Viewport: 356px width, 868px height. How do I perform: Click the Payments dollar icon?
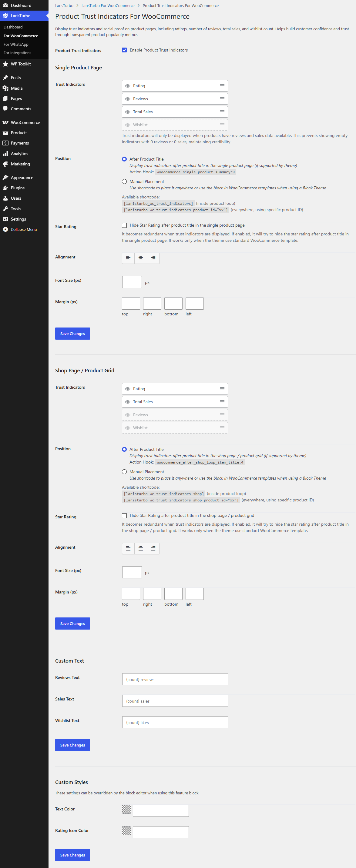point(5,143)
